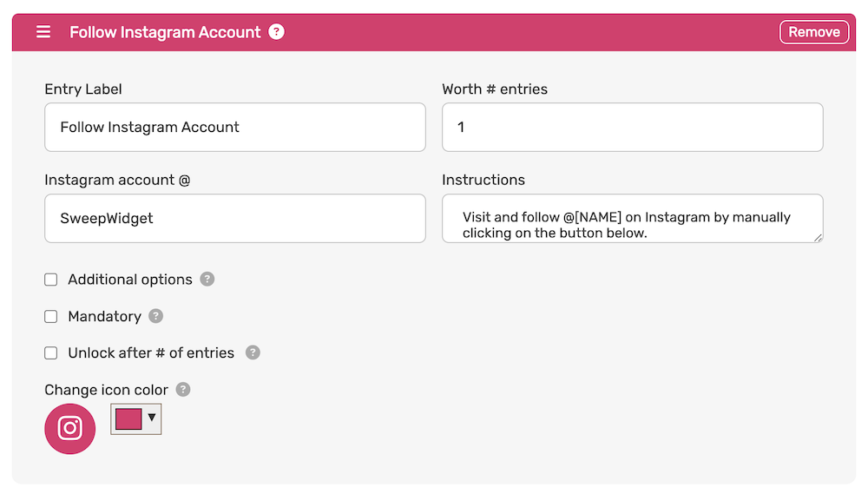Screen dimensions: 868x494
Task: Show help for Unlock after # of entries
Action: 253,352
